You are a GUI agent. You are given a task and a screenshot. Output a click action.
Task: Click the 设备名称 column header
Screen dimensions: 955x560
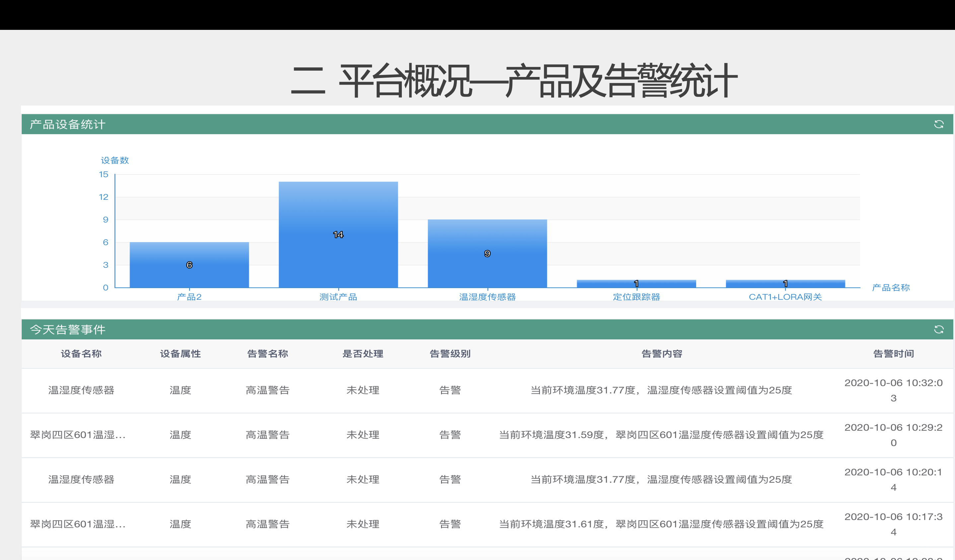click(x=81, y=354)
